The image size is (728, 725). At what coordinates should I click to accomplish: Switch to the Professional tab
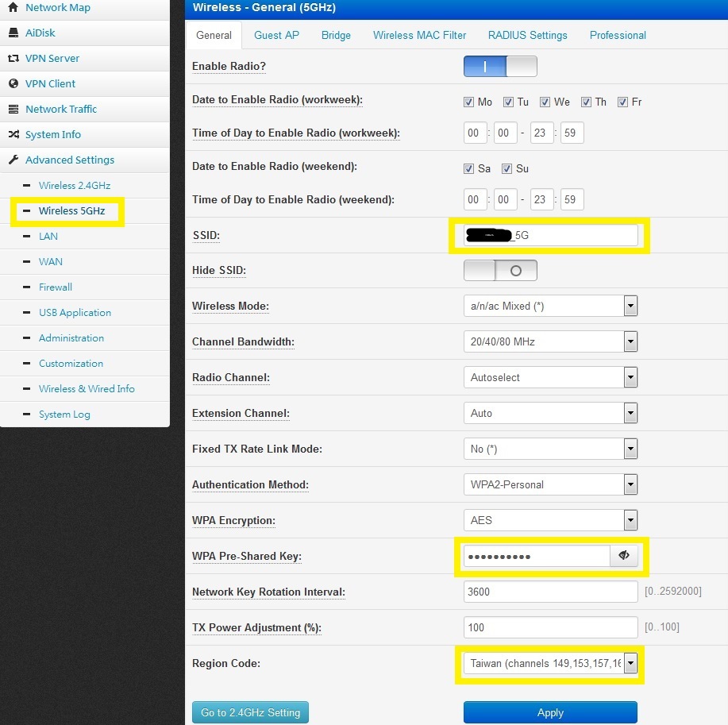click(618, 35)
